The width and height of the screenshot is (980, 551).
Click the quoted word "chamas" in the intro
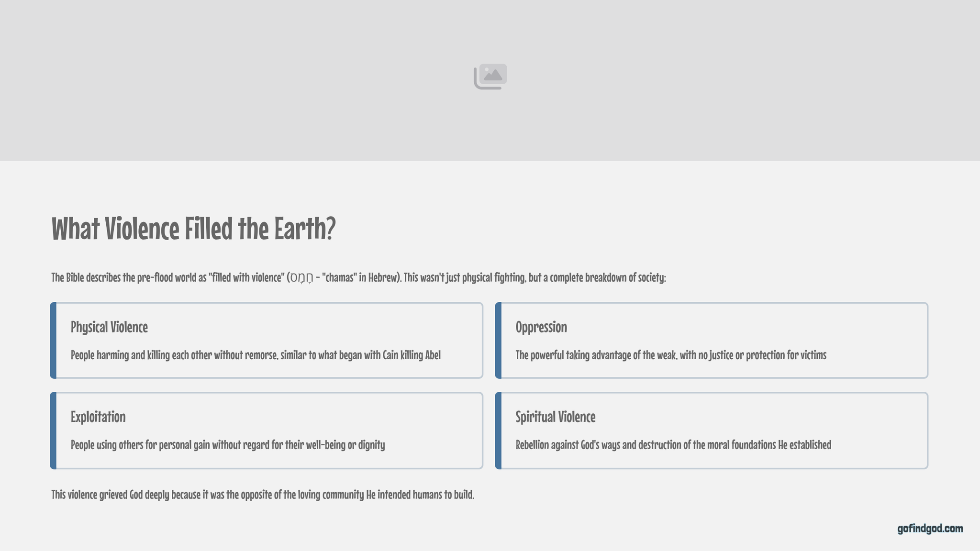[x=339, y=277]
